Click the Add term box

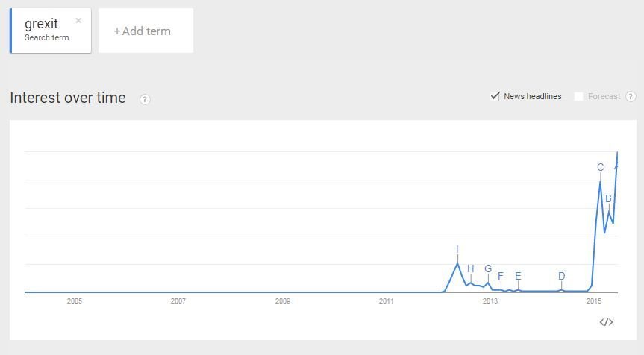[x=146, y=31]
